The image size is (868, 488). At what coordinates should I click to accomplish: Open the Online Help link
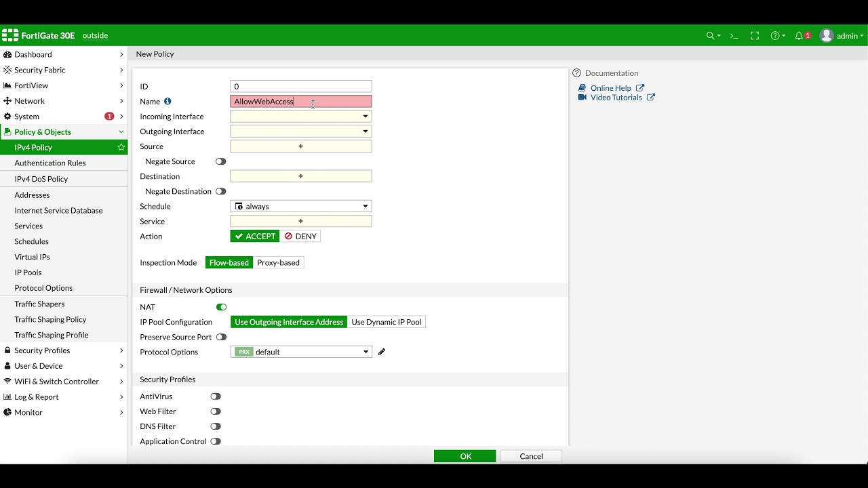point(610,88)
